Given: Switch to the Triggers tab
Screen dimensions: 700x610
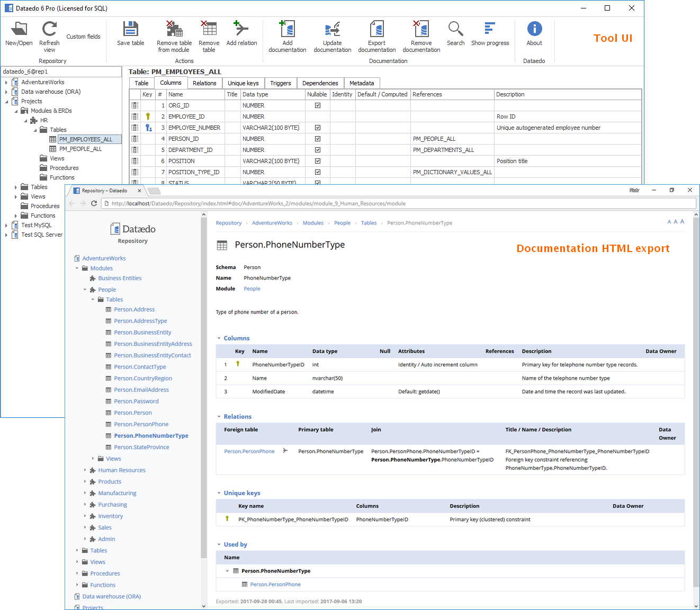Looking at the screenshot, I should pyautogui.click(x=281, y=83).
